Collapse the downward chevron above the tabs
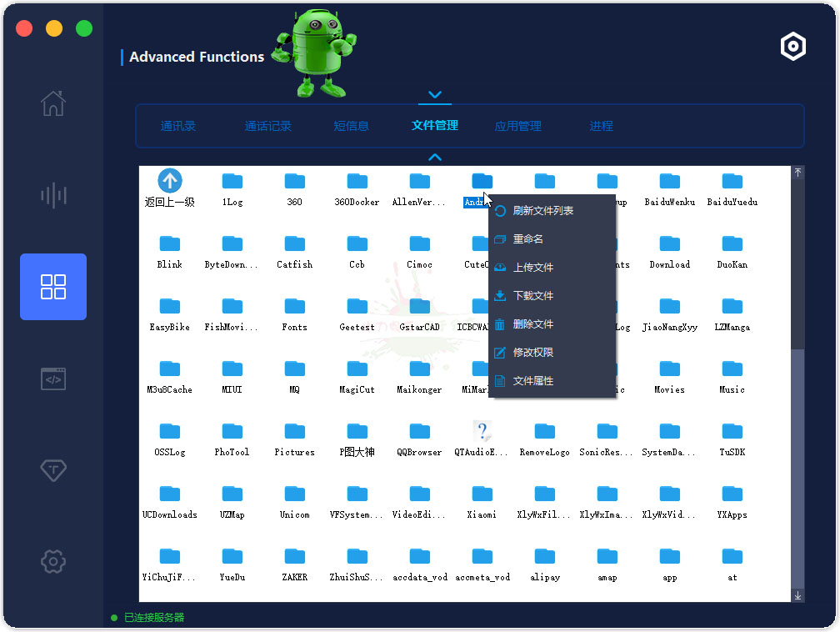The height and width of the screenshot is (632, 840). click(435, 94)
